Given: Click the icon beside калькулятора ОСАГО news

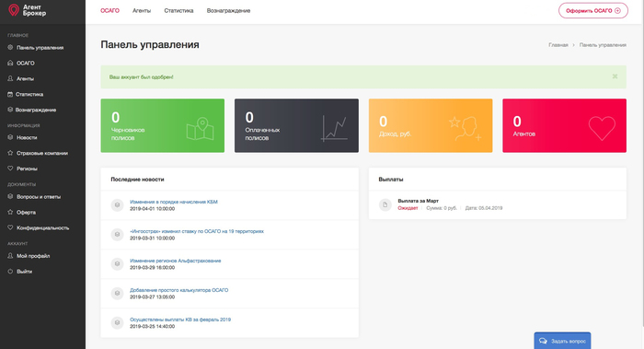Looking at the screenshot, I should (117, 293).
